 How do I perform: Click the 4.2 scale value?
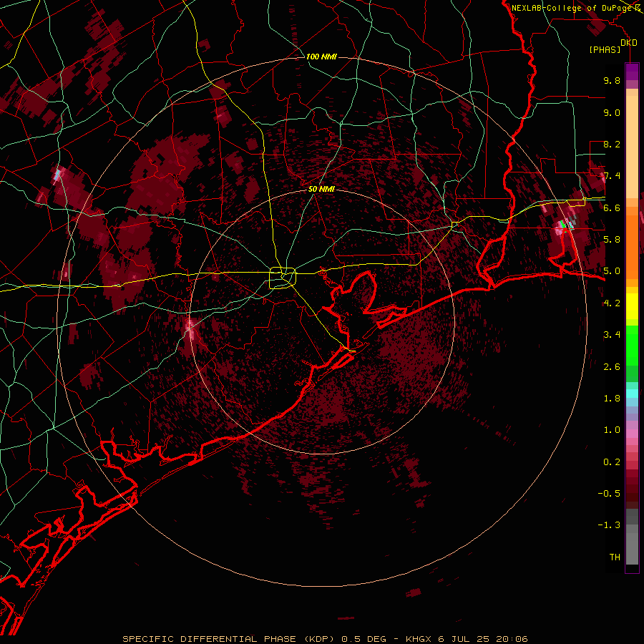pyautogui.click(x=612, y=303)
